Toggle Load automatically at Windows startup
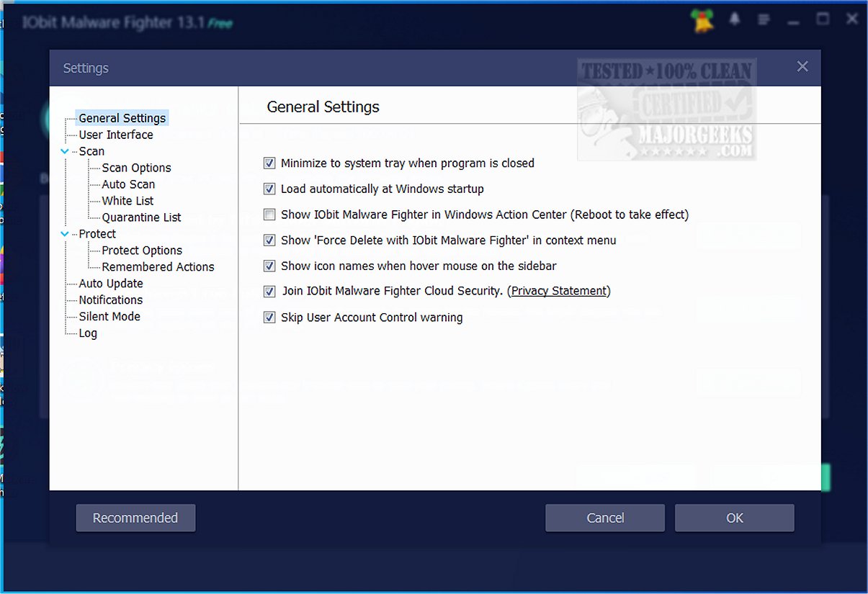868x594 pixels. [x=269, y=189]
